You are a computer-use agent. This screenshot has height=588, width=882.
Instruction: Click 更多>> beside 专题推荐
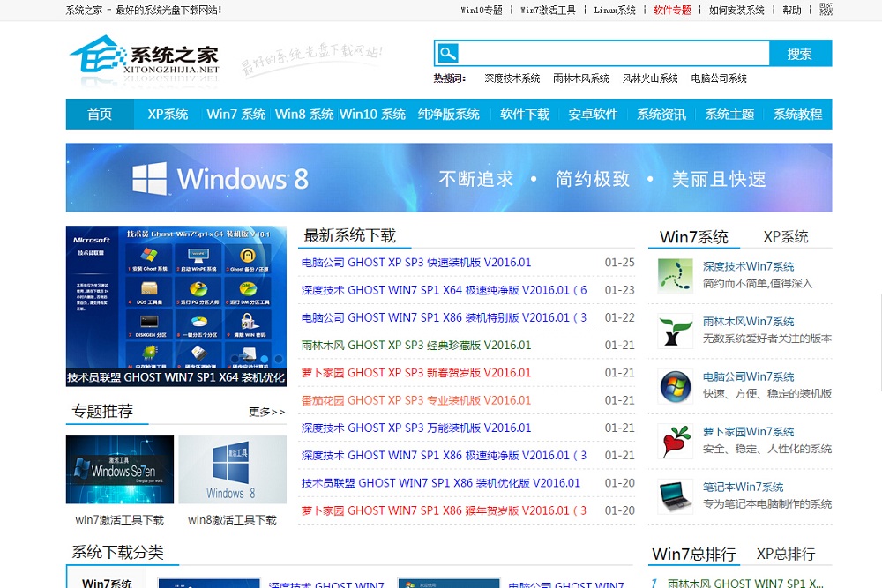click(x=266, y=412)
